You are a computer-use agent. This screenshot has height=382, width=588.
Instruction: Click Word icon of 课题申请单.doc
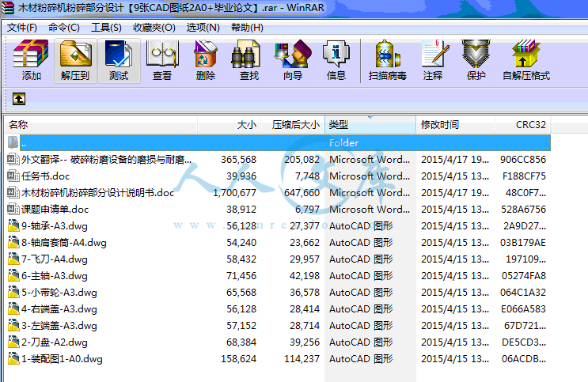point(13,209)
